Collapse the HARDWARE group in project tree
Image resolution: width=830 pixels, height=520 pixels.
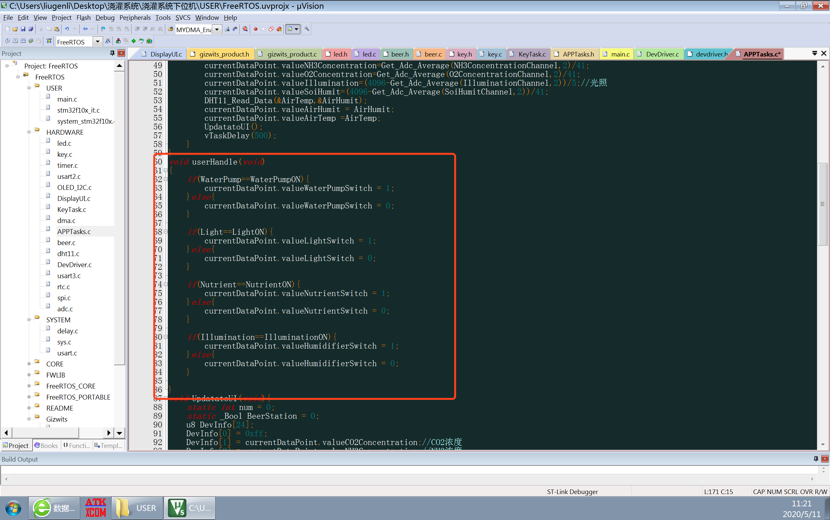point(29,132)
